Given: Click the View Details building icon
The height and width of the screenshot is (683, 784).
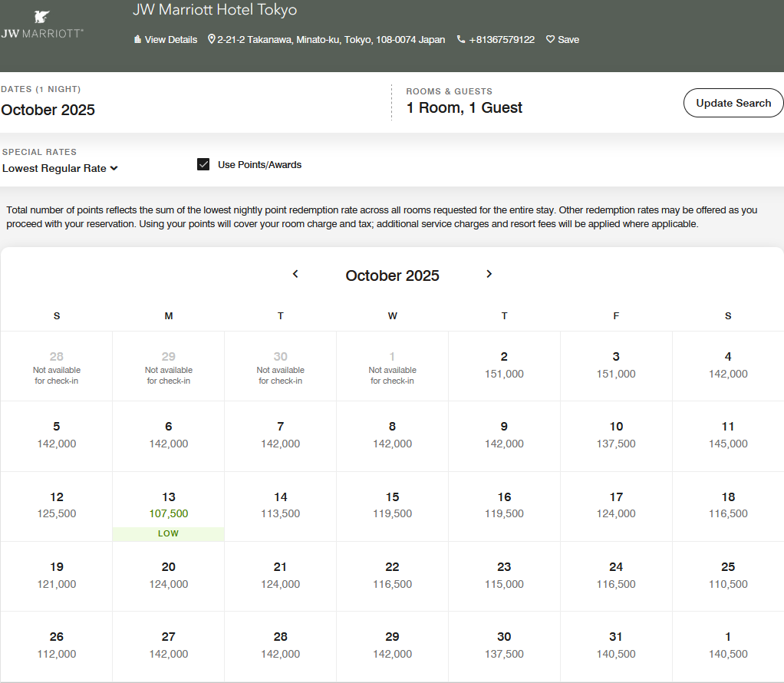Looking at the screenshot, I should [137, 39].
